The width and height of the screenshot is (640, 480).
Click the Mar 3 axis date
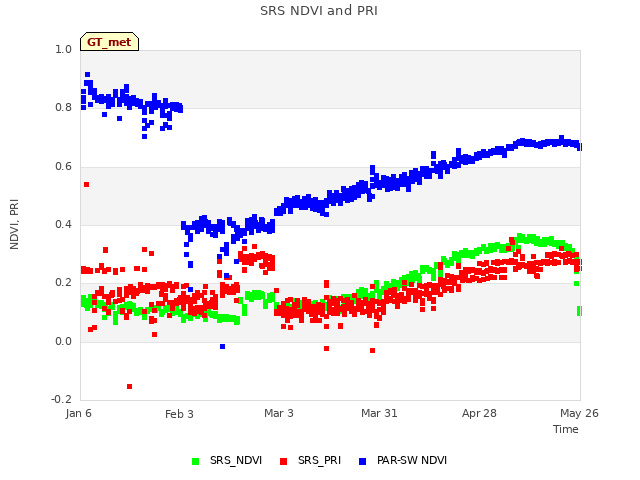pyautogui.click(x=279, y=413)
